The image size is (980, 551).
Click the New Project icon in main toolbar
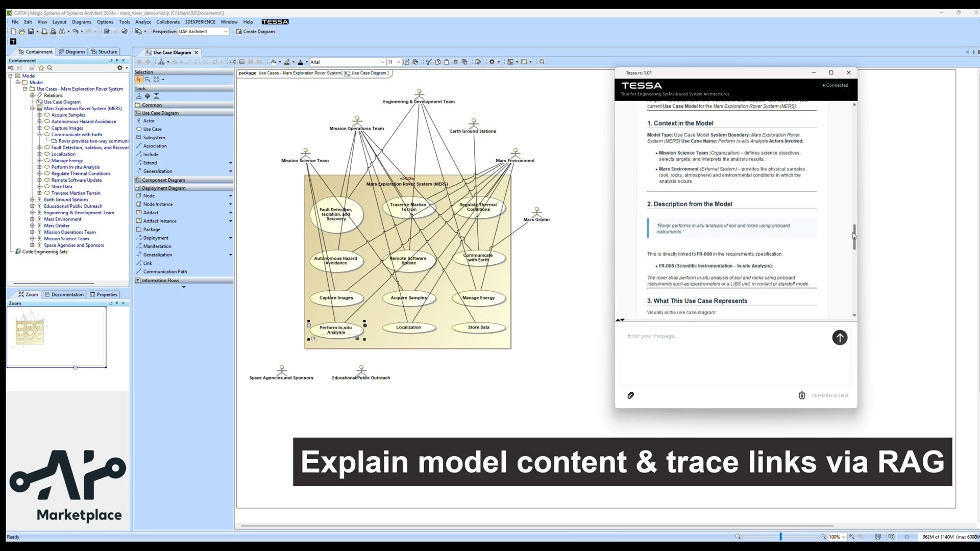[x=13, y=32]
